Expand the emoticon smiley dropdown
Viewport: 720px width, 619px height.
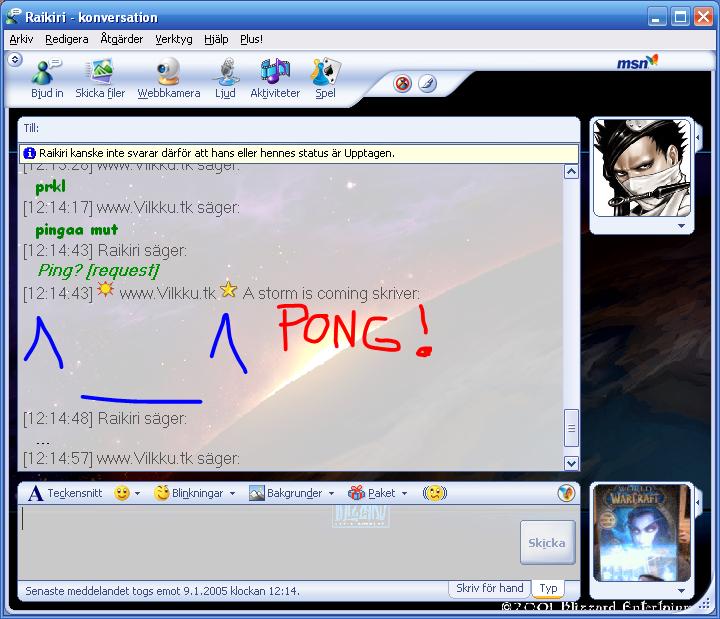[126, 493]
